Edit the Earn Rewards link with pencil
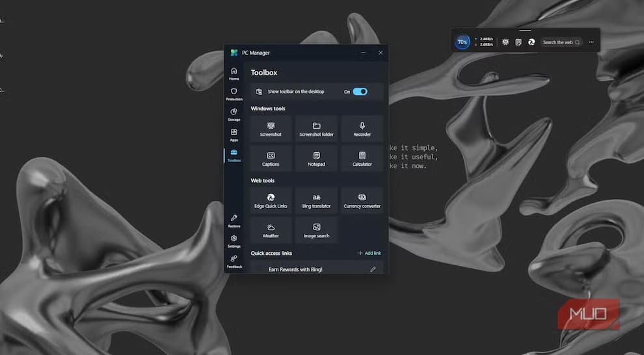 373,270
